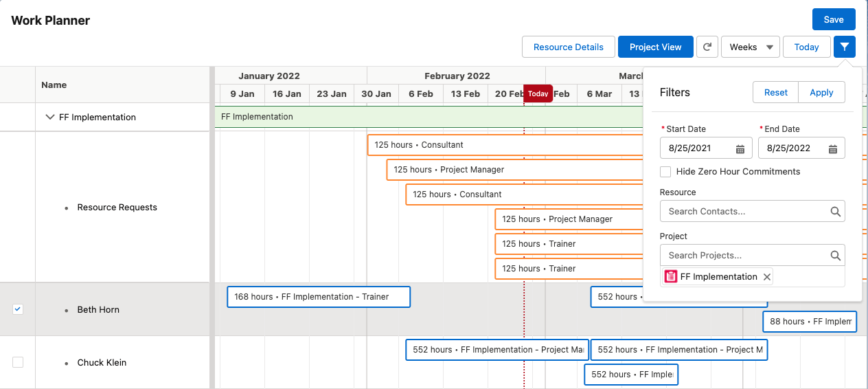Click the Save button
The width and height of the screenshot is (868, 389).
[x=833, y=19]
